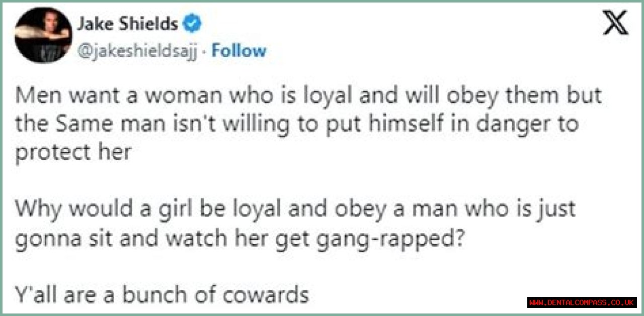Click the blue verified checkmark badge
This screenshot has height=316, width=644.
[x=194, y=23]
